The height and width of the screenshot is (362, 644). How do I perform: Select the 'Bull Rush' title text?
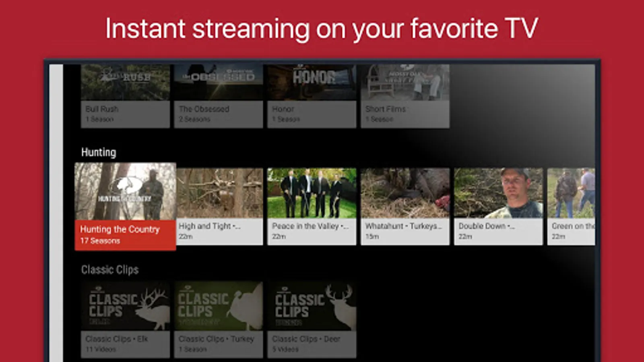102,109
